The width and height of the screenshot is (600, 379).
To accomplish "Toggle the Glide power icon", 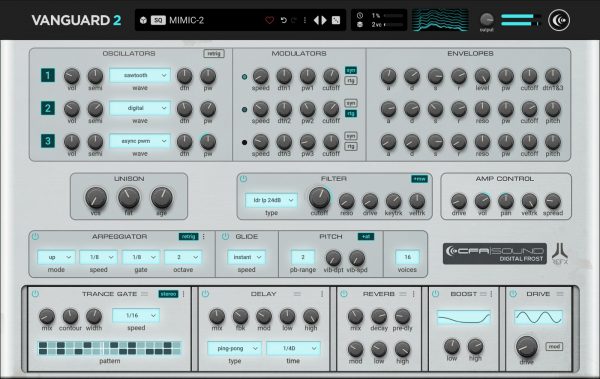I will click(x=225, y=237).
